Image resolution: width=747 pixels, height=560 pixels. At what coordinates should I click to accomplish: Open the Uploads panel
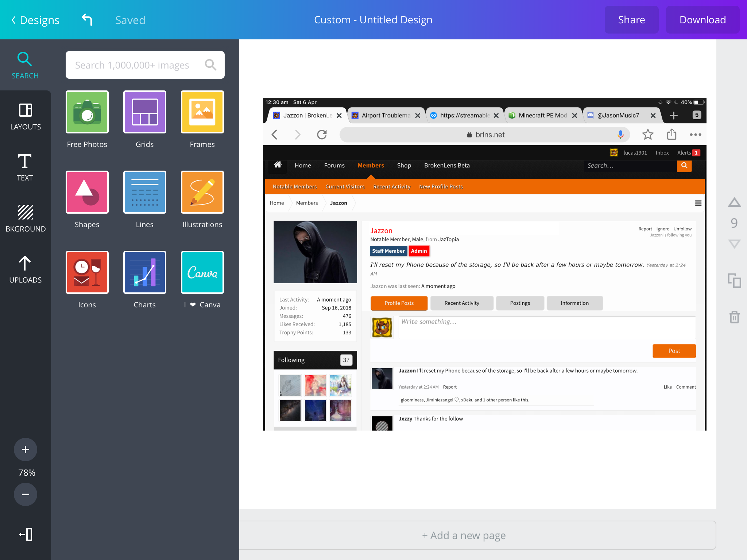click(x=25, y=270)
